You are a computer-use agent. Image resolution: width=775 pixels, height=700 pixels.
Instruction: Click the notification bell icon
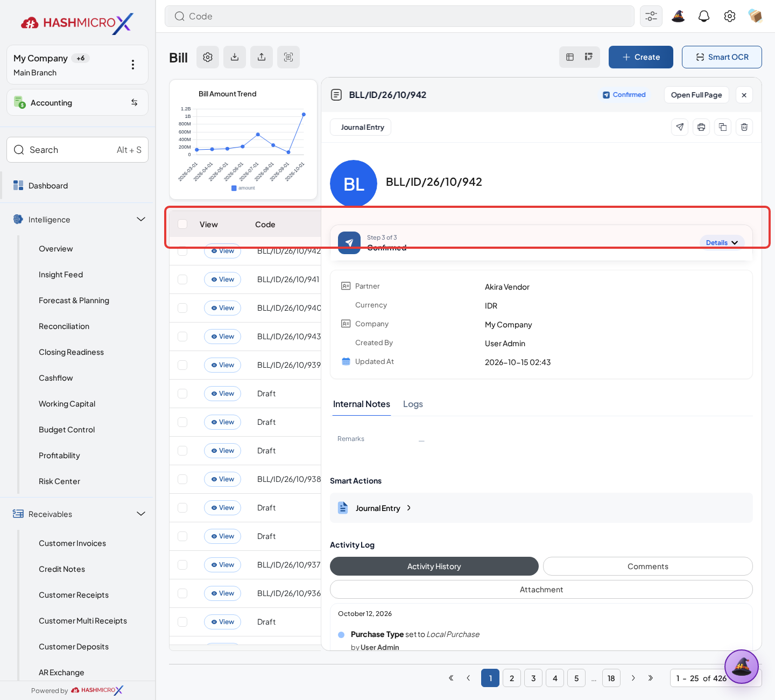(704, 16)
